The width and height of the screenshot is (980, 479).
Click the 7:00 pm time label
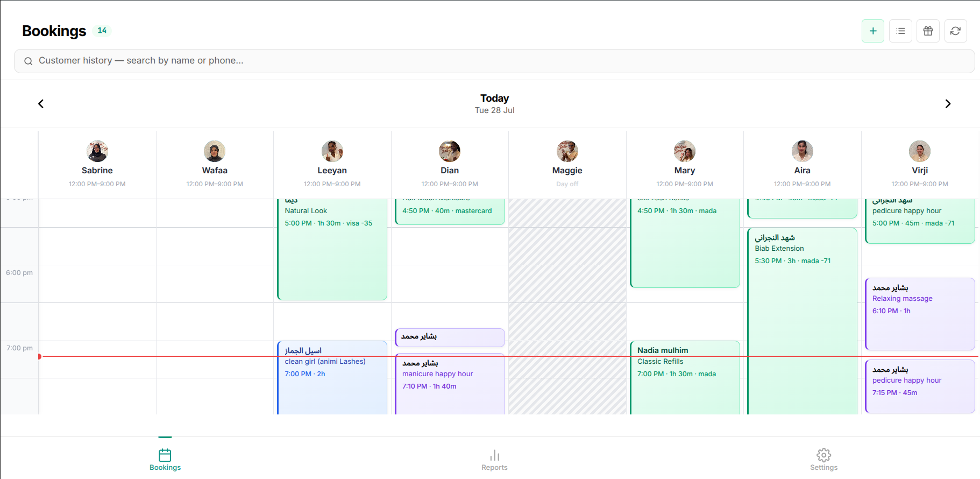[x=19, y=348]
